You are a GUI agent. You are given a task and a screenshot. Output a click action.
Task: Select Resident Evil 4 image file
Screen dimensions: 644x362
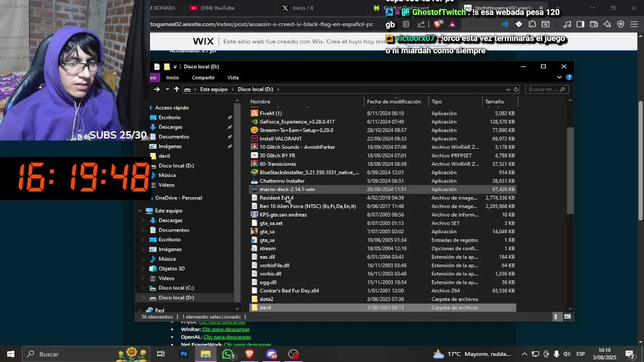pos(382,198)
